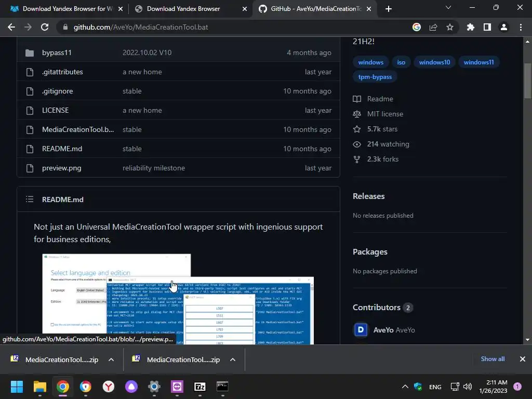This screenshot has width=532, height=399.
Task: Expand options for first MediaCreationTool zip download
Action: [x=111, y=360]
